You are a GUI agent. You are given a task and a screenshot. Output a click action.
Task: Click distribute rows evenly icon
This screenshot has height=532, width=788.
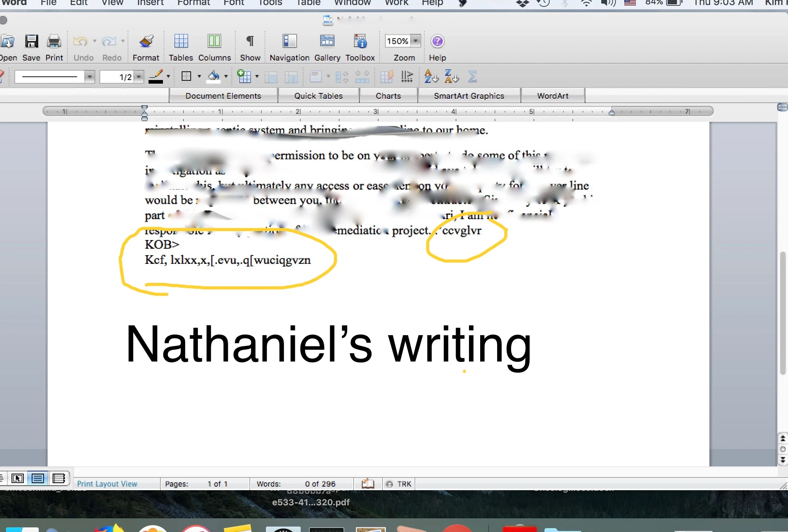point(342,77)
